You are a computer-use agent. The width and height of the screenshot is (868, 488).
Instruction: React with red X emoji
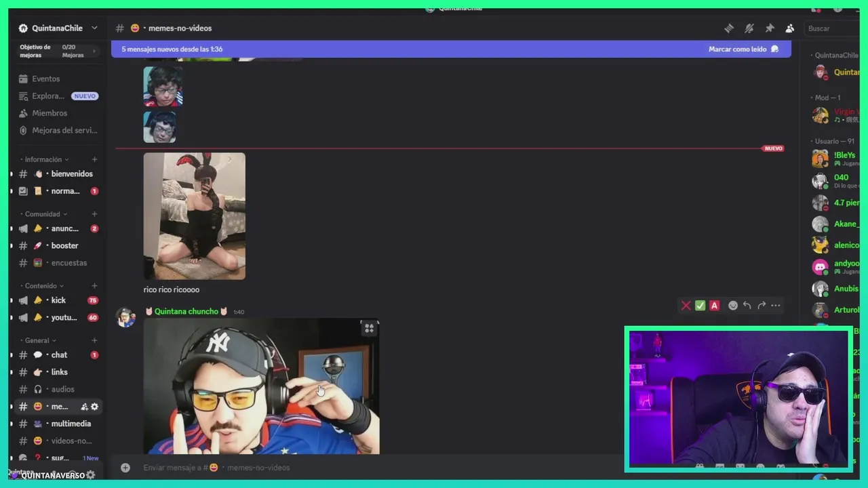point(686,306)
